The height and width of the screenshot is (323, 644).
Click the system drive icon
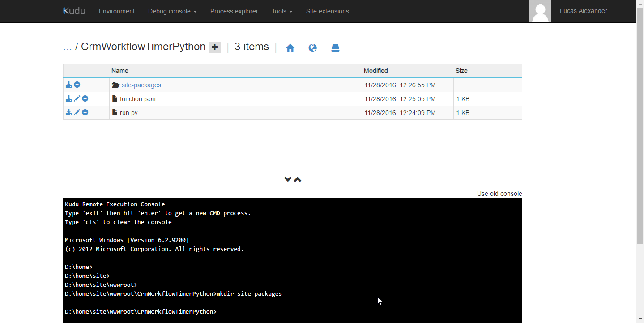336,48
